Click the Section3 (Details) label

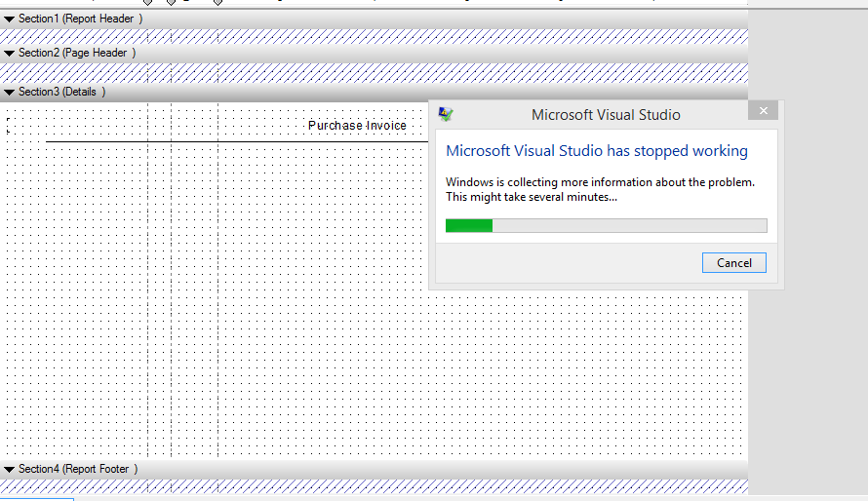tap(62, 92)
